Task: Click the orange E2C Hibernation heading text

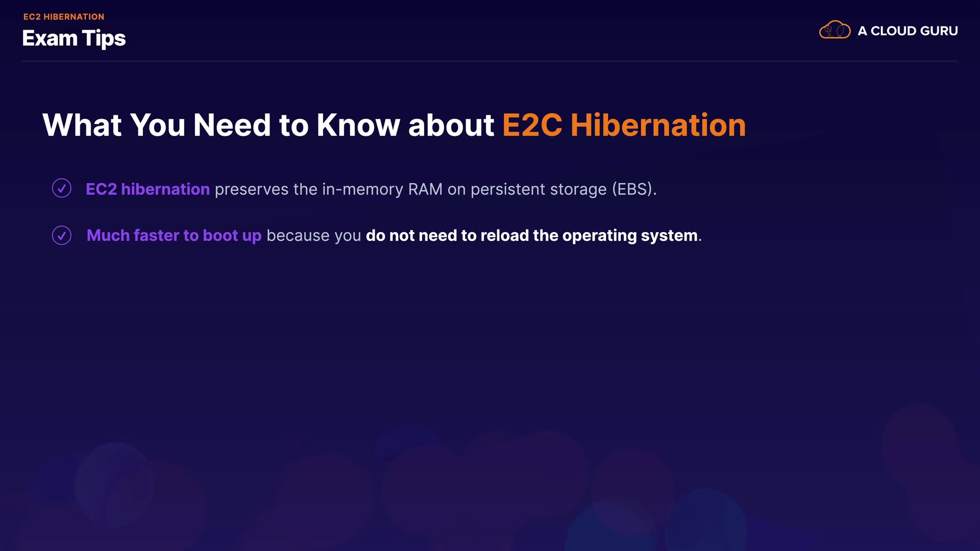Action: [624, 125]
